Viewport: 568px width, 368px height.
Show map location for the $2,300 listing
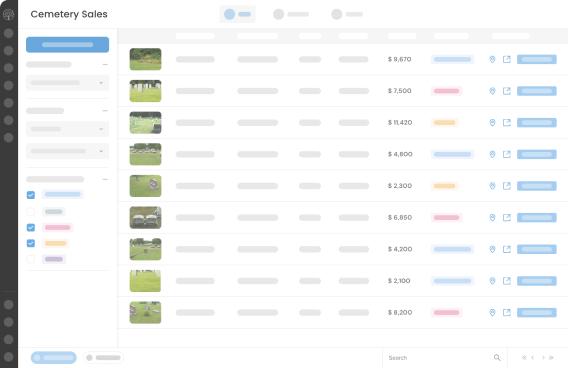pyautogui.click(x=492, y=186)
